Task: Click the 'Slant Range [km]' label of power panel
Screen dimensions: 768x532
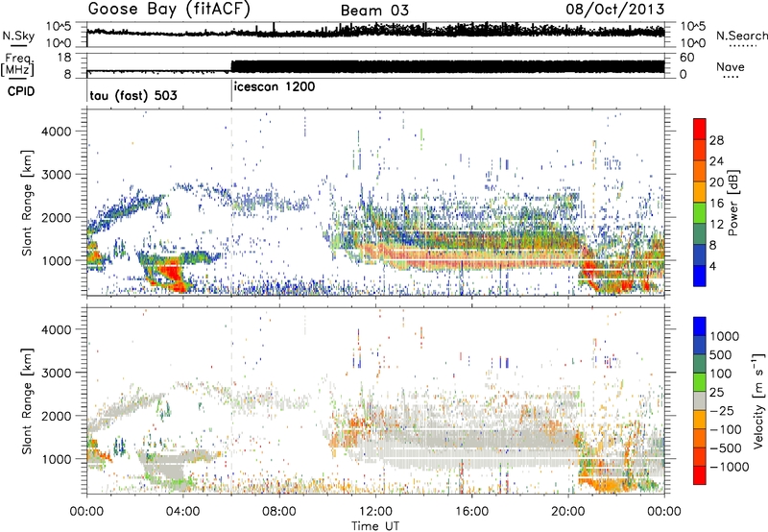Action: (27, 203)
